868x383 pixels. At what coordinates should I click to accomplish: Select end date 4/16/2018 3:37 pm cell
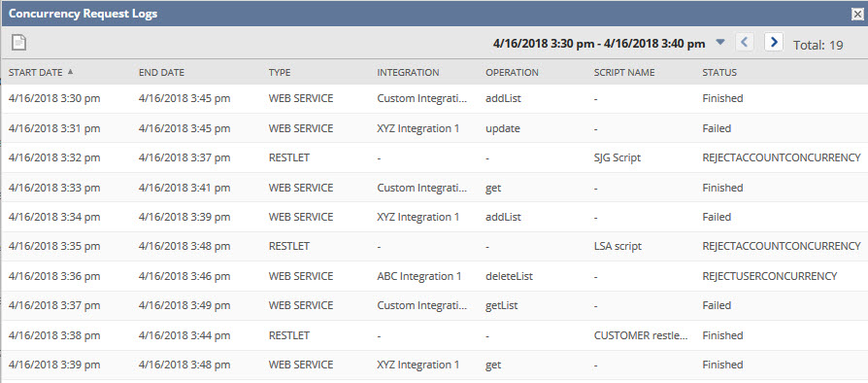click(184, 158)
